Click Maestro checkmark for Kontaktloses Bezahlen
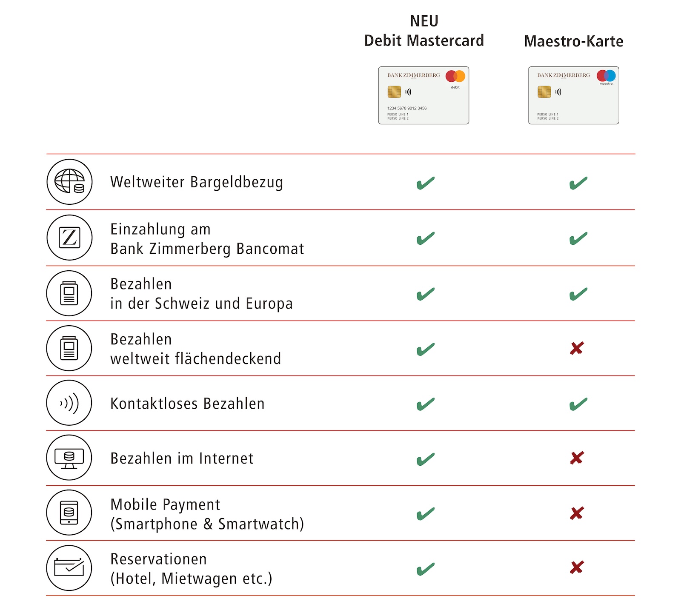Screen dimensions: 681x616 (x=578, y=404)
